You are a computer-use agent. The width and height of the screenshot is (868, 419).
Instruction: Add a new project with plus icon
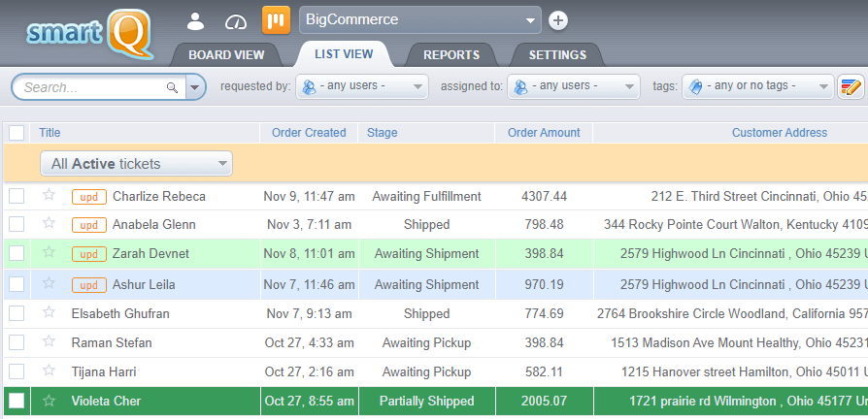pyautogui.click(x=558, y=21)
